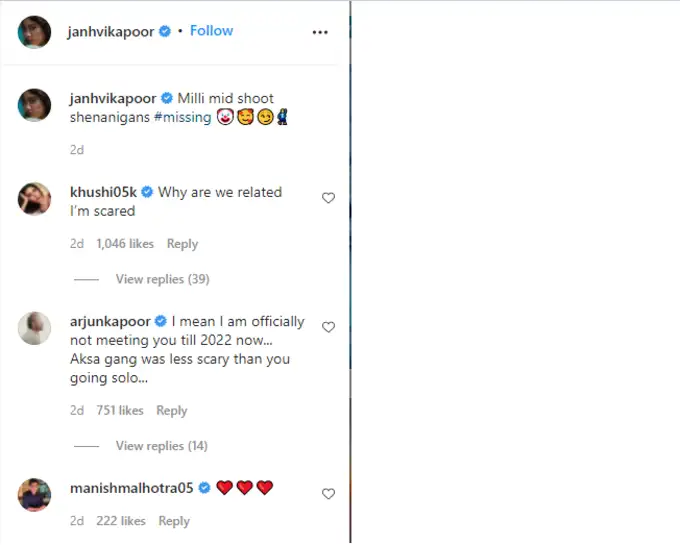Reply to manishmalhotra05's comment
680x545 pixels.
pyautogui.click(x=174, y=521)
